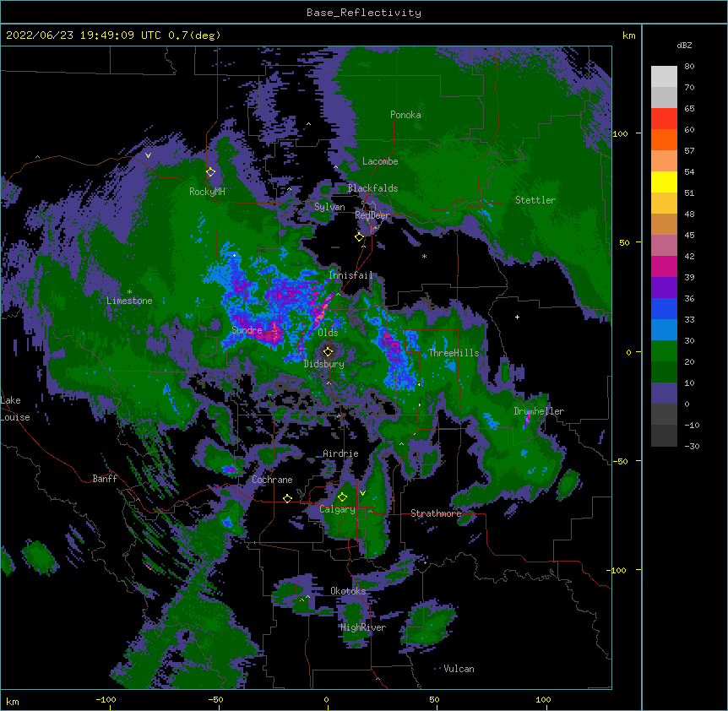
Task: Select the ThreeHills label
Action: (x=454, y=353)
